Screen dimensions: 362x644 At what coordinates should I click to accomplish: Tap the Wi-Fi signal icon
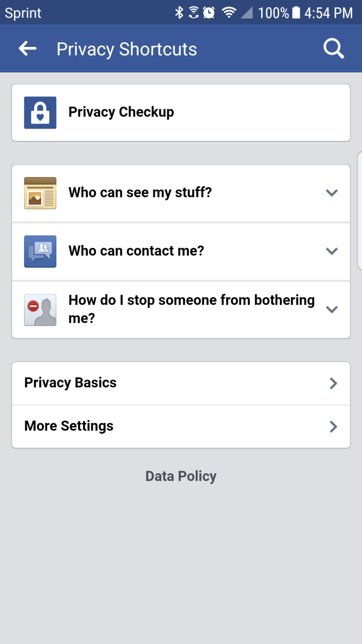click(228, 12)
